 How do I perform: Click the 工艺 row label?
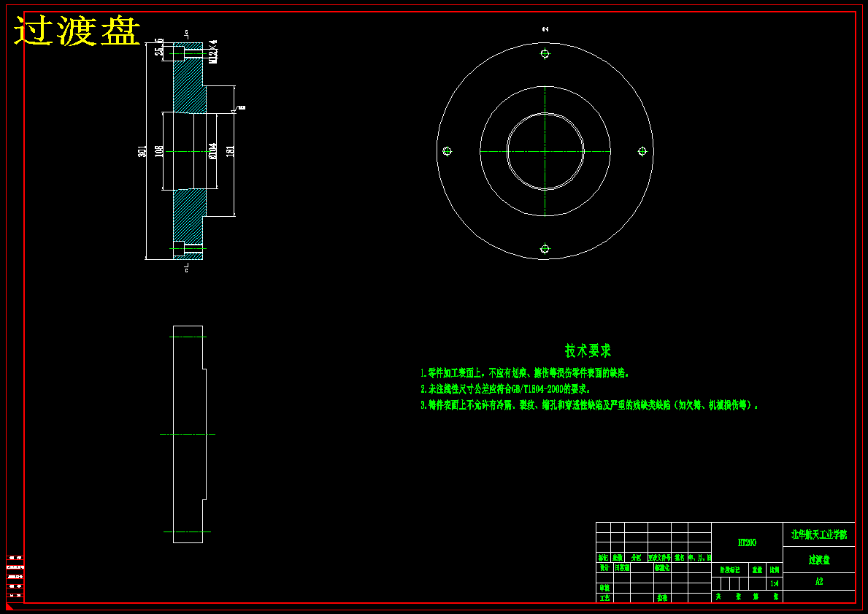pyautogui.click(x=604, y=598)
